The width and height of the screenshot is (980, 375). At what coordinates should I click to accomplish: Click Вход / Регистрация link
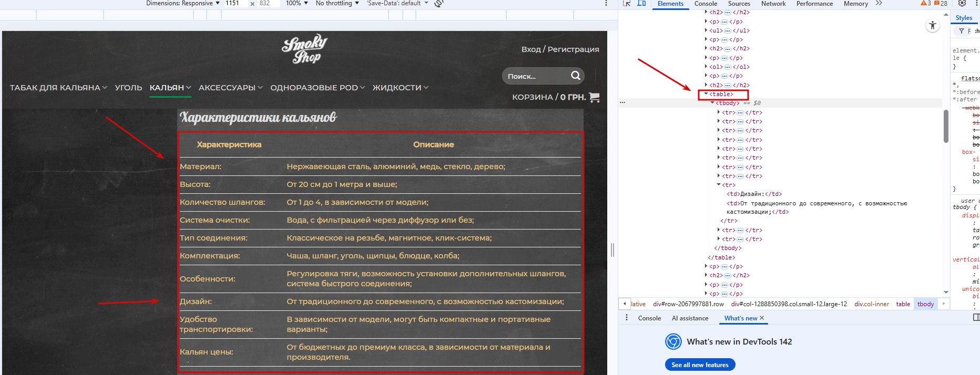[x=560, y=49]
